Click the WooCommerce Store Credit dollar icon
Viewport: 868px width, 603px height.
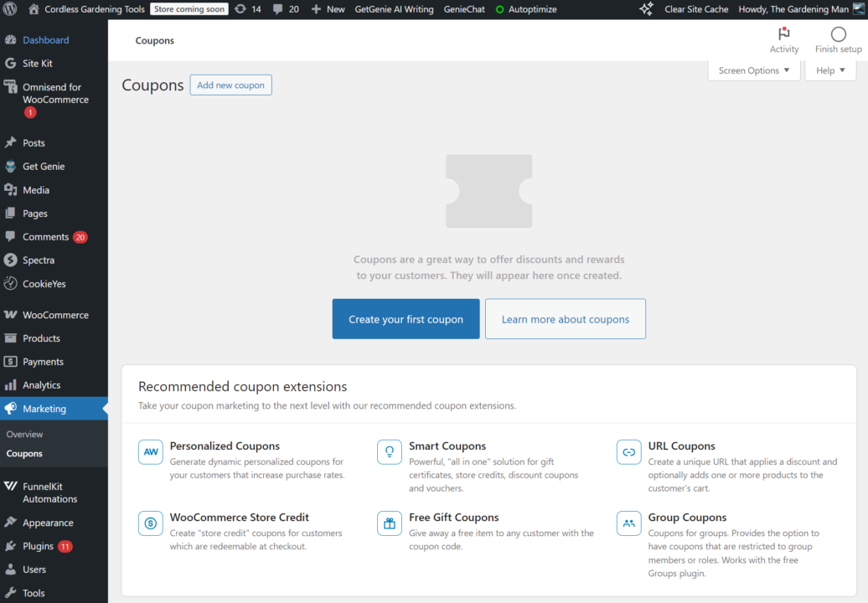[151, 523]
